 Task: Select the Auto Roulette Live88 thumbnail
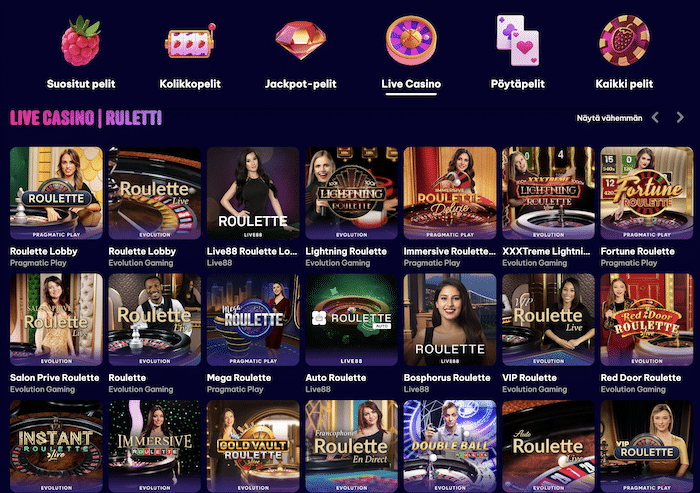click(x=351, y=320)
